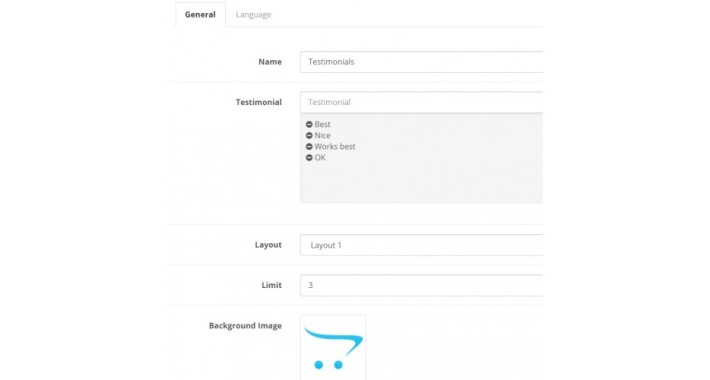The height and width of the screenshot is (380, 710).
Task: Select the Best entry in testimonial list
Action: [x=322, y=124]
